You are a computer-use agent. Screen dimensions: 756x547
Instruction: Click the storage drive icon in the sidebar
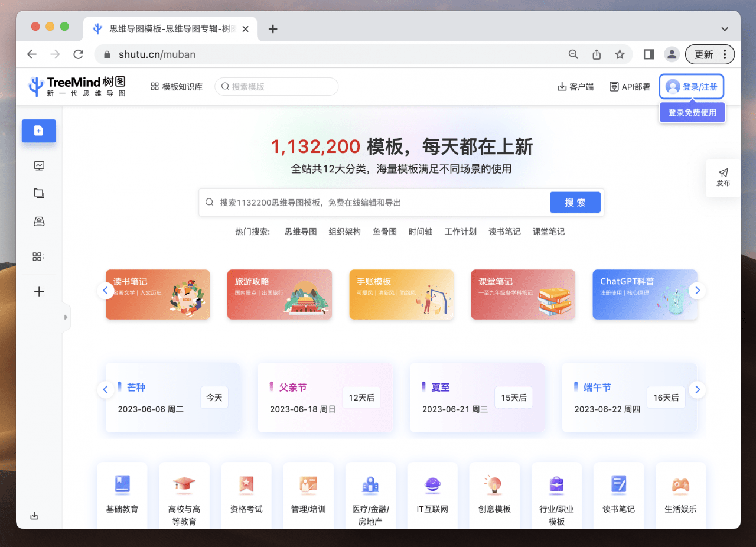38,221
